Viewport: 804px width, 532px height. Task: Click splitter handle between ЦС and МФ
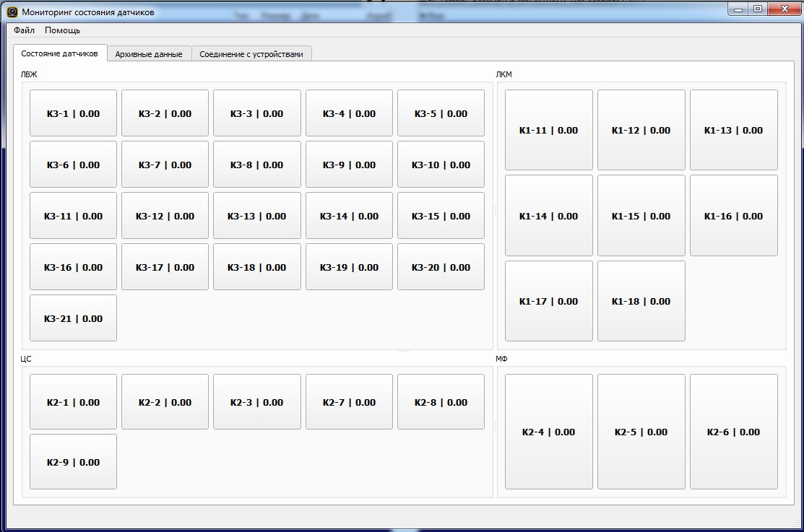(495, 427)
